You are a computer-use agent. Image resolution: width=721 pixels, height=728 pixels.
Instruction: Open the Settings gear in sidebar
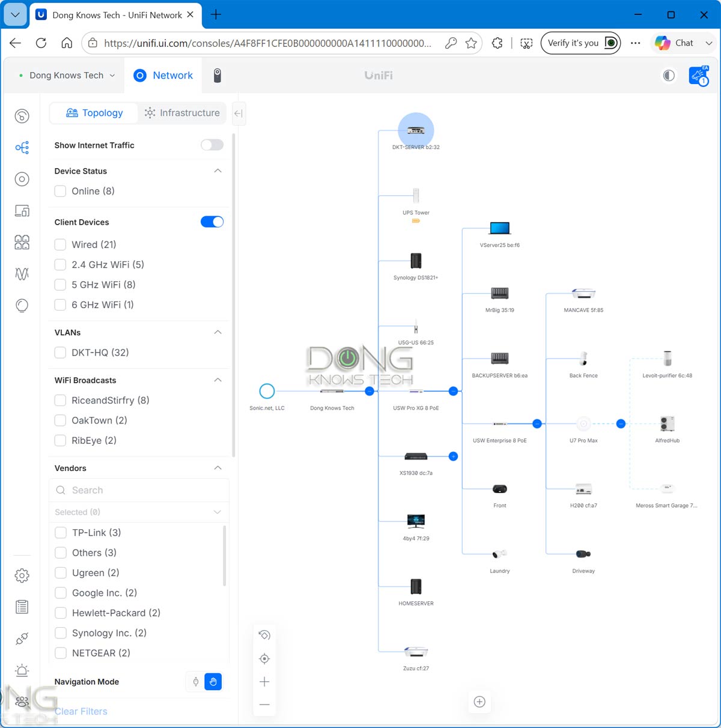coord(22,575)
